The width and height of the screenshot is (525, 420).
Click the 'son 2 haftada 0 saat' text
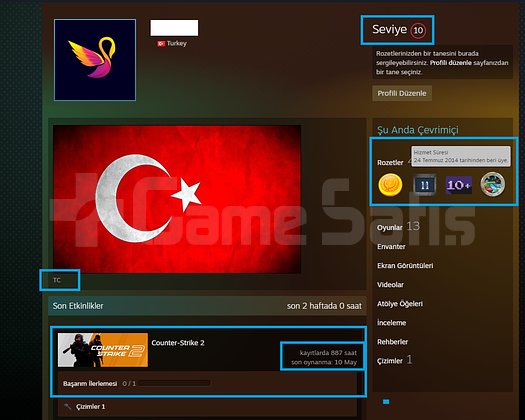(x=324, y=306)
